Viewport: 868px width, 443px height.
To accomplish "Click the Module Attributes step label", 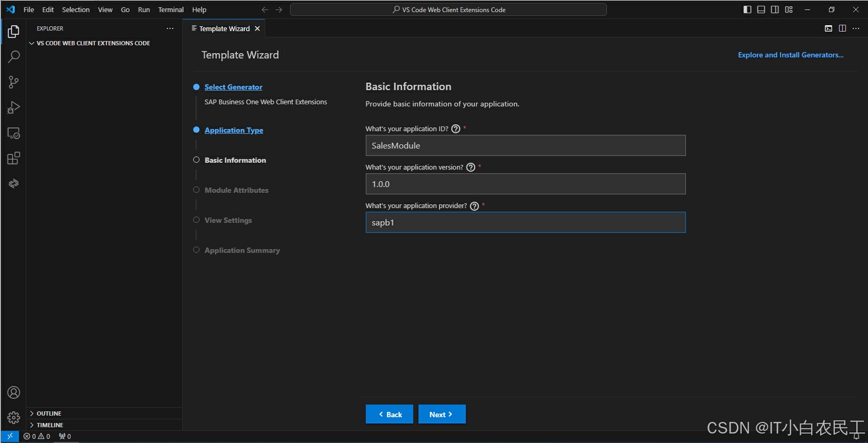I will click(236, 190).
